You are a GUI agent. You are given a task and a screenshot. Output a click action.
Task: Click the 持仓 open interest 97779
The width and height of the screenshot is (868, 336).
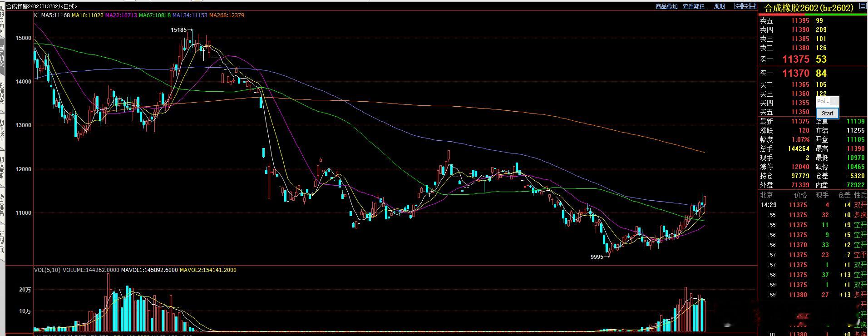coord(800,176)
